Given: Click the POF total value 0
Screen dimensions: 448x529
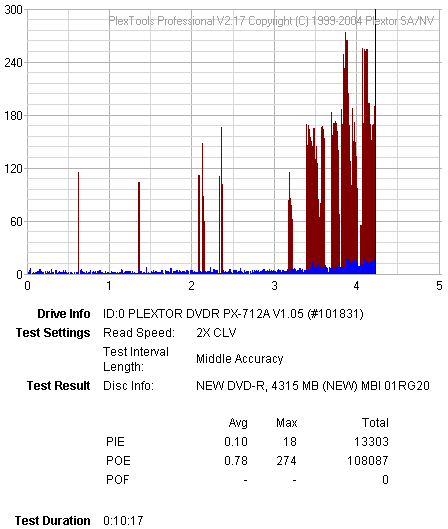Looking at the screenshot, I should point(386,479).
